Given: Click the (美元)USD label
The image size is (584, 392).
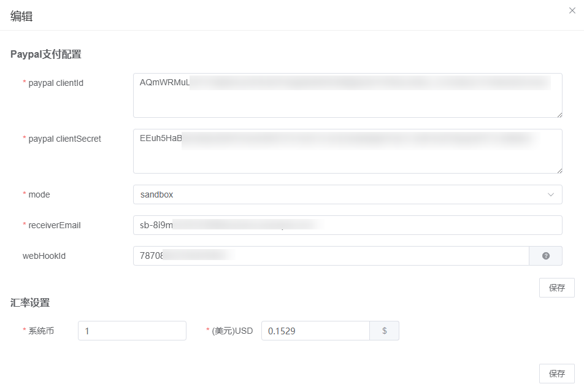Looking at the screenshot, I should 232,331.
